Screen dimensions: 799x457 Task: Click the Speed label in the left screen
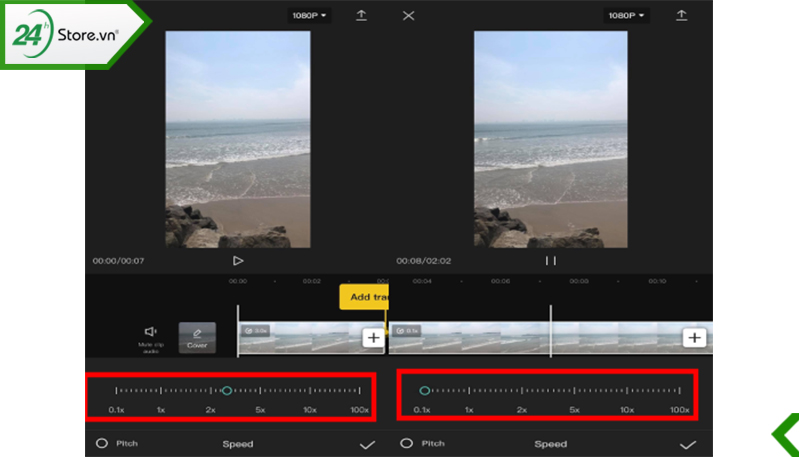pos(238,444)
